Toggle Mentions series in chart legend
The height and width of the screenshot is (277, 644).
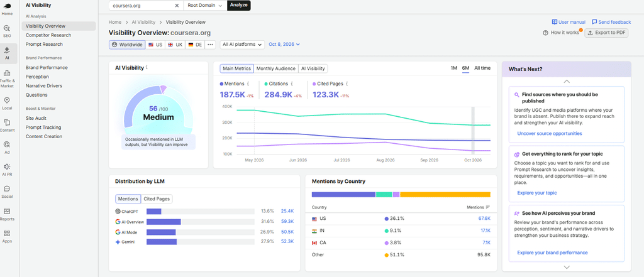click(233, 84)
